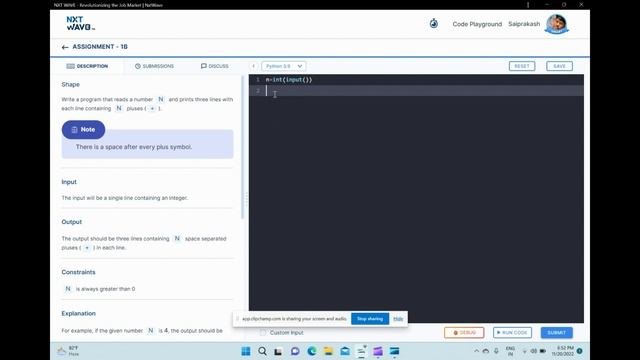The width and height of the screenshot is (640, 360).
Task: Click the Hide link in sharing bar
Action: pyautogui.click(x=398, y=319)
